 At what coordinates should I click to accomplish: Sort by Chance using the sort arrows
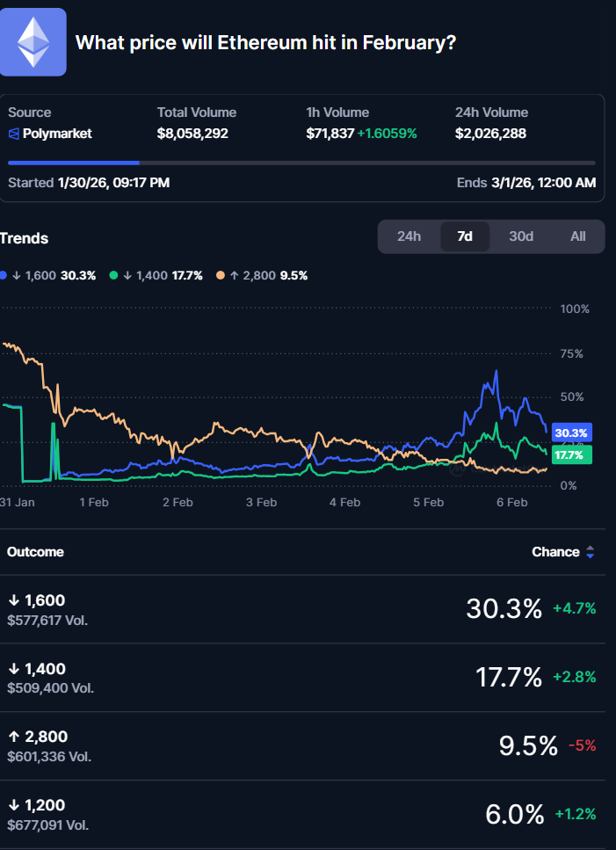click(591, 552)
